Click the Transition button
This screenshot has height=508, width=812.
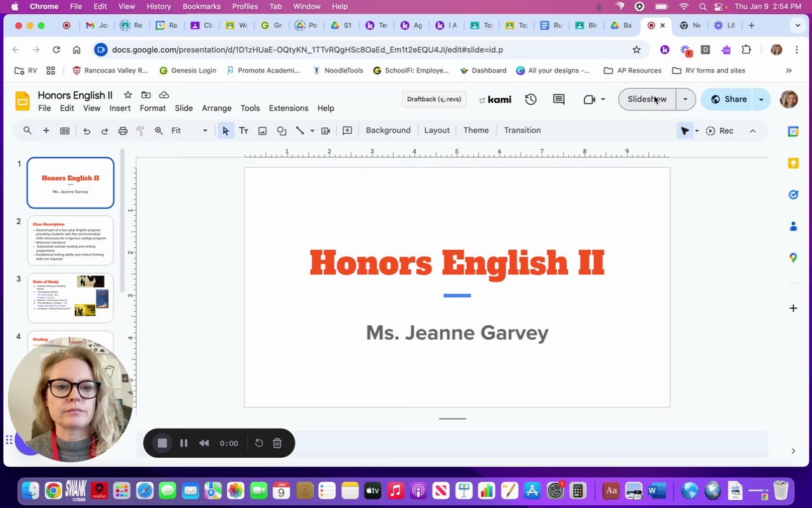[522, 130]
